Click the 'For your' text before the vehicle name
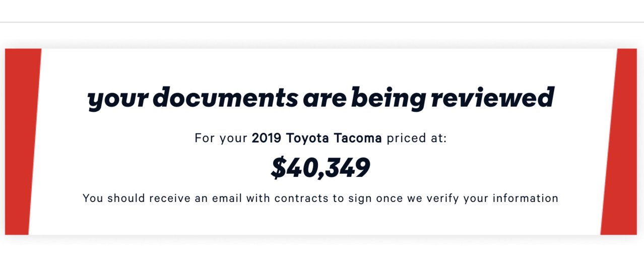 point(221,139)
